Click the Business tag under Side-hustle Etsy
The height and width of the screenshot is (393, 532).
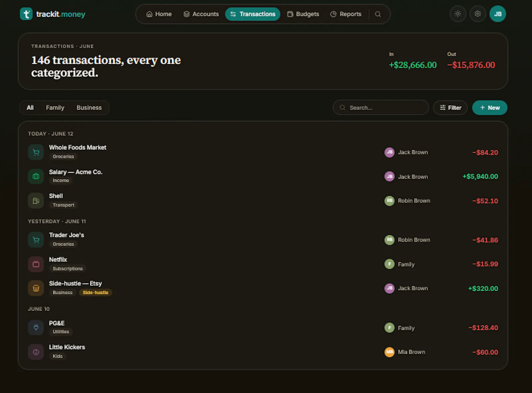click(x=63, y=292)
